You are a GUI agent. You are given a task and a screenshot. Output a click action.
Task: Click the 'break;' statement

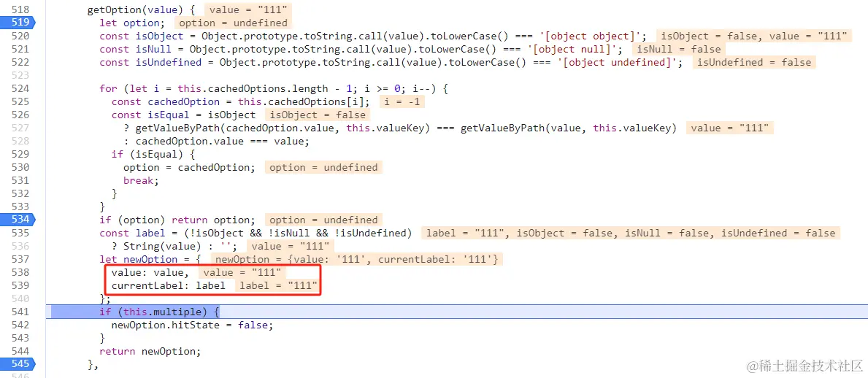141,180
